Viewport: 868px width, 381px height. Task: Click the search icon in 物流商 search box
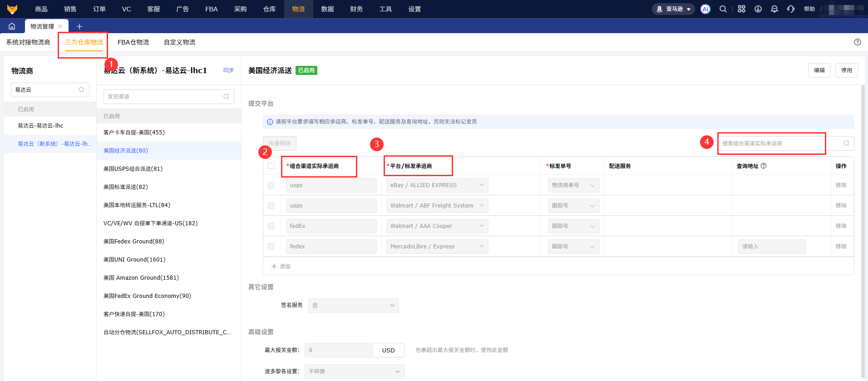click(81, 89)
